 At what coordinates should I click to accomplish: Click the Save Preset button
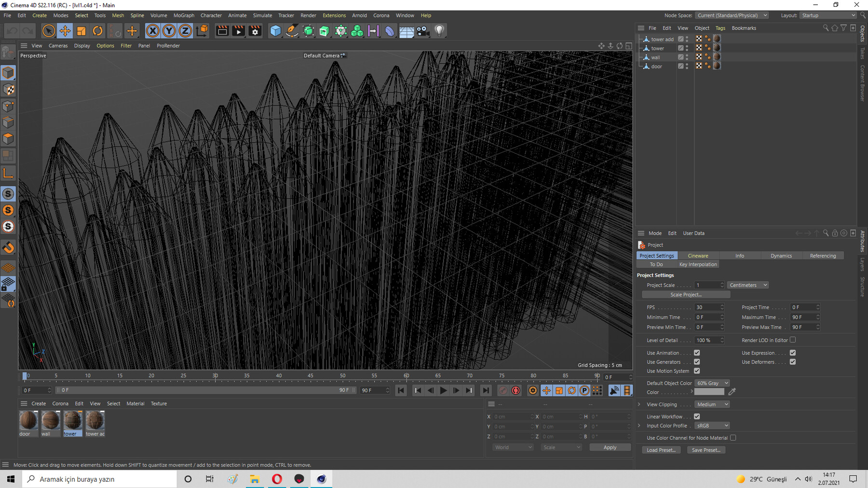click(x=705, y=450)
